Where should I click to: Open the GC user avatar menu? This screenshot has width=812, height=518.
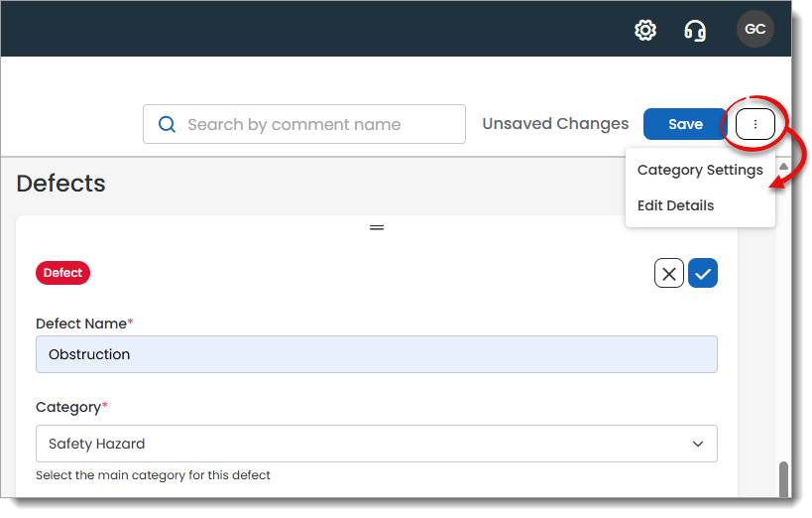(x=754, y=29)
